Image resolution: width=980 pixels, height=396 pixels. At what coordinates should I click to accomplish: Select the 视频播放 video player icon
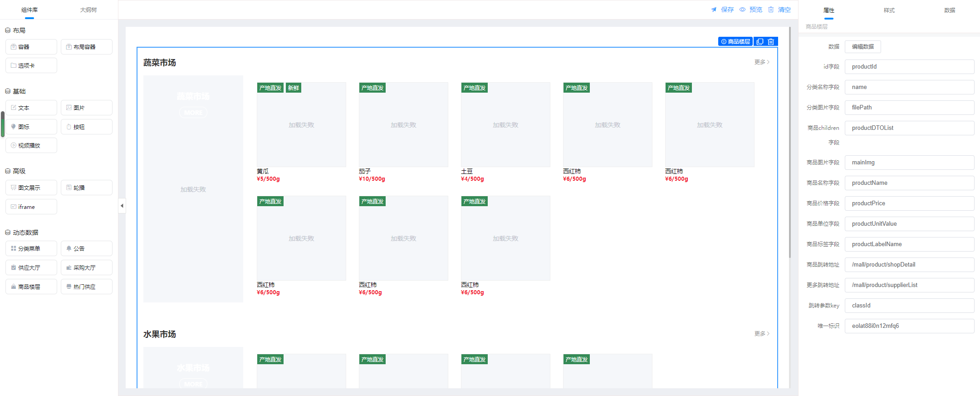pyautogui.click(x=14, y=145)
